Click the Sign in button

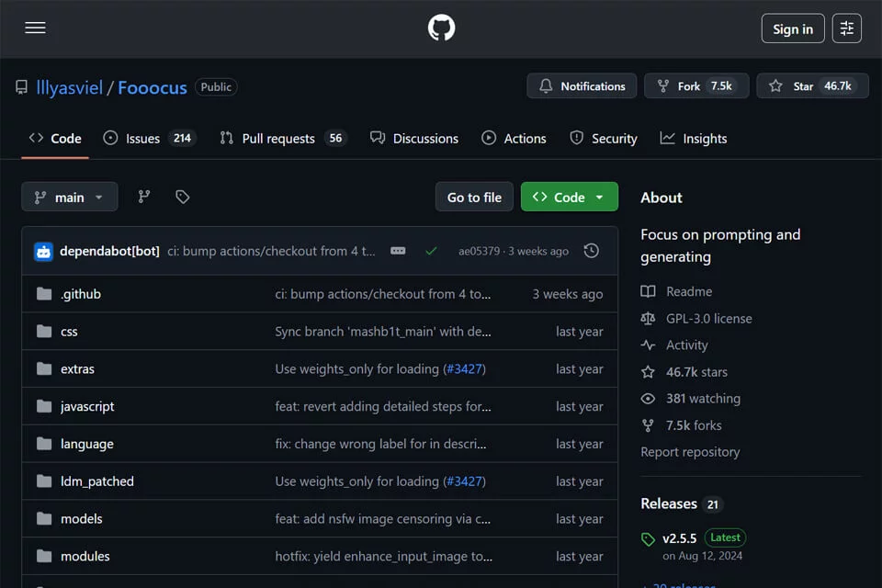click(793, 28)
